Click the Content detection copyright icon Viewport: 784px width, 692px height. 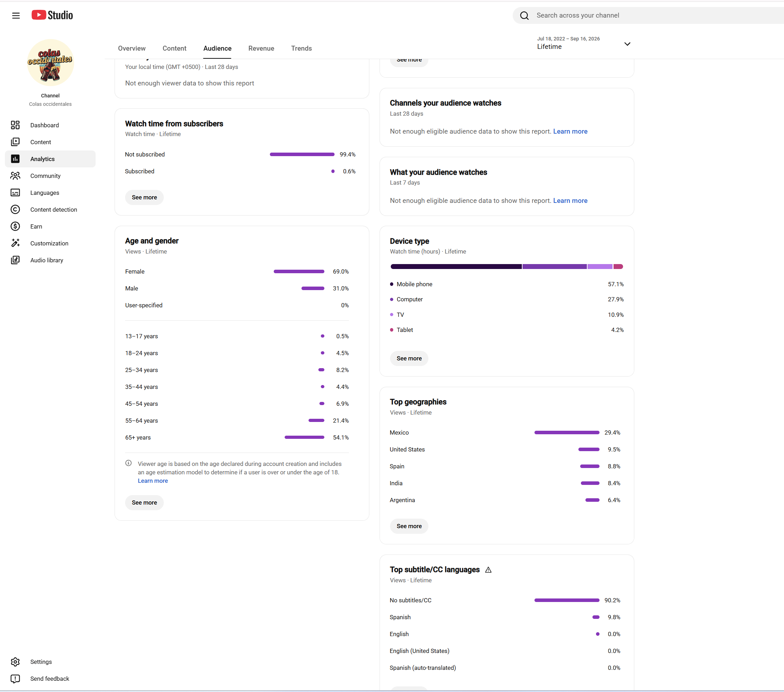(15, 210)
